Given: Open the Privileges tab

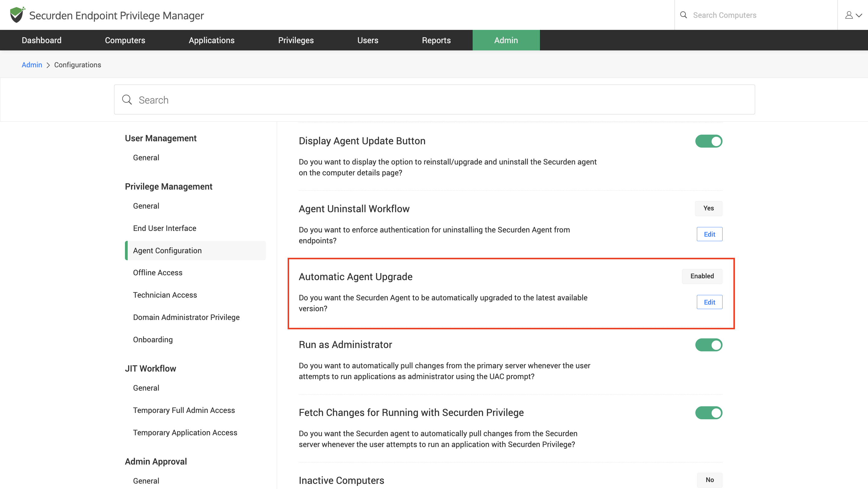Looking at the screenshot, I should 296,40.
